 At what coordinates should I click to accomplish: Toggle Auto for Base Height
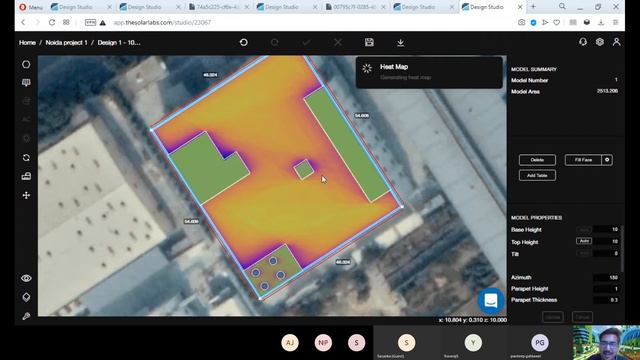584,230
